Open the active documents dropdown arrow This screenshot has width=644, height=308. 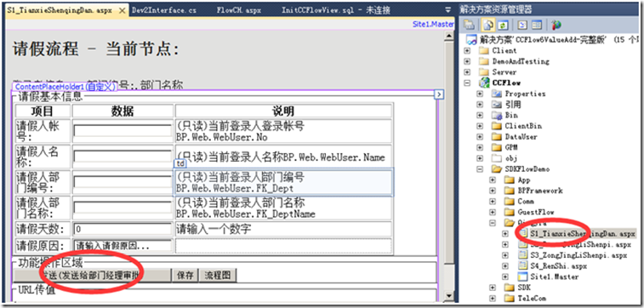447,10
